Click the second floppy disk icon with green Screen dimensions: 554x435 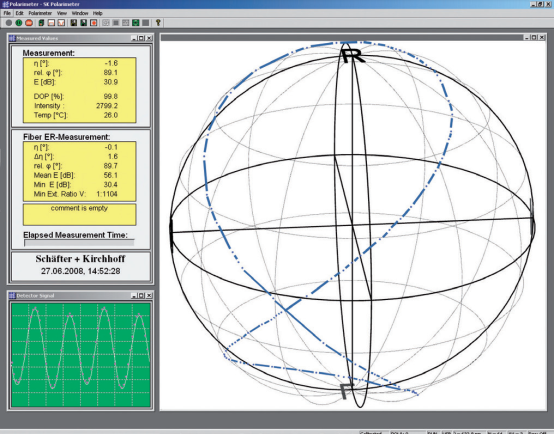click(x=84, y=23)
